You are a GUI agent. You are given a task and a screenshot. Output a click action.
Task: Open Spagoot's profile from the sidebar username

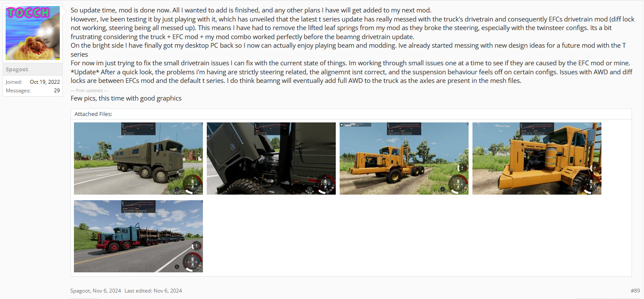[17, 69]
